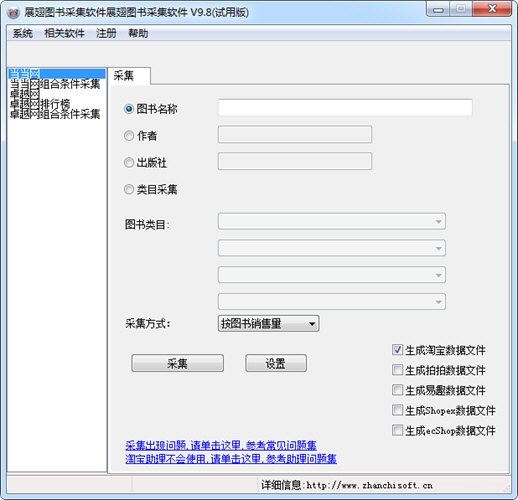Close the 展翅图书采集软件 window
Screen dimensions: 518x500
pyautogui.click(x=492, y=9)
